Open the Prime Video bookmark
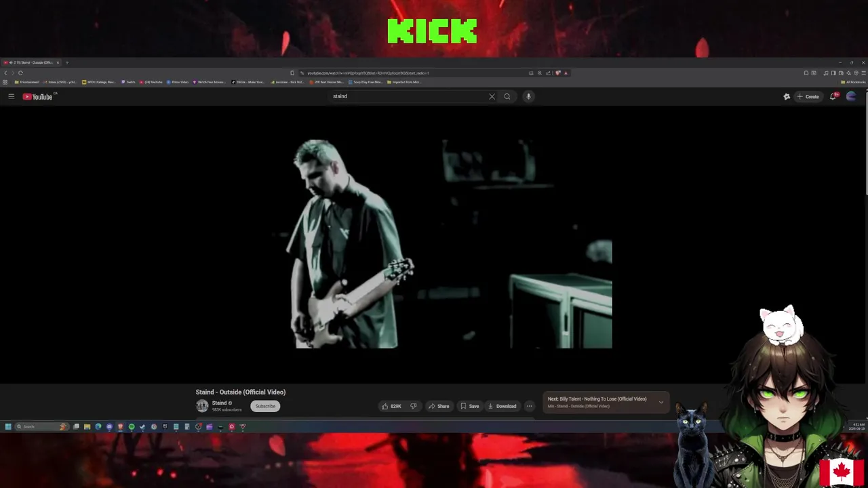The width and height of the screenshot is (868, 488). tap(178, 82)
